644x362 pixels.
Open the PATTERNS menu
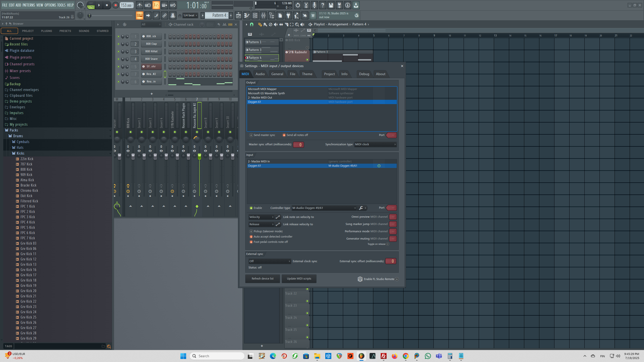click(x=29, y=5)
